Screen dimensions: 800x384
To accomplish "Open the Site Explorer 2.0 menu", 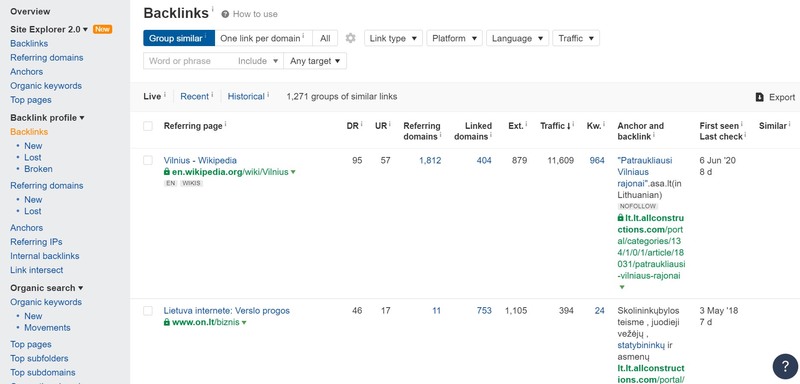I will 49,30.
